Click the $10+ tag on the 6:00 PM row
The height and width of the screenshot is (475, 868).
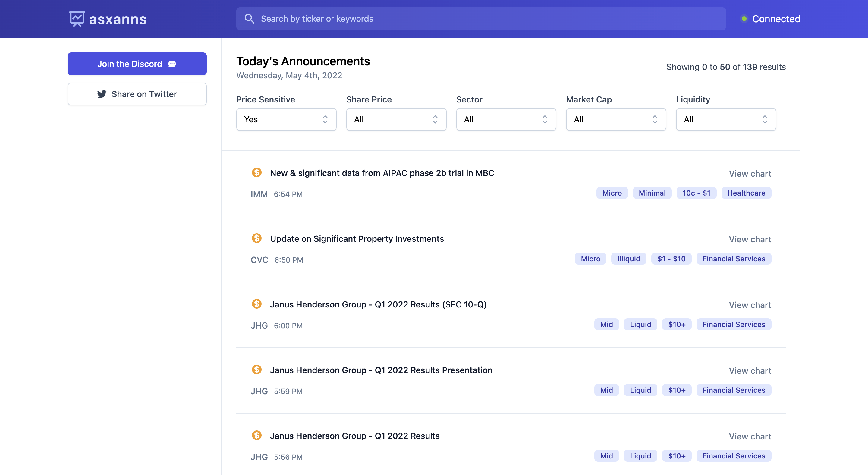coord(677,324)
